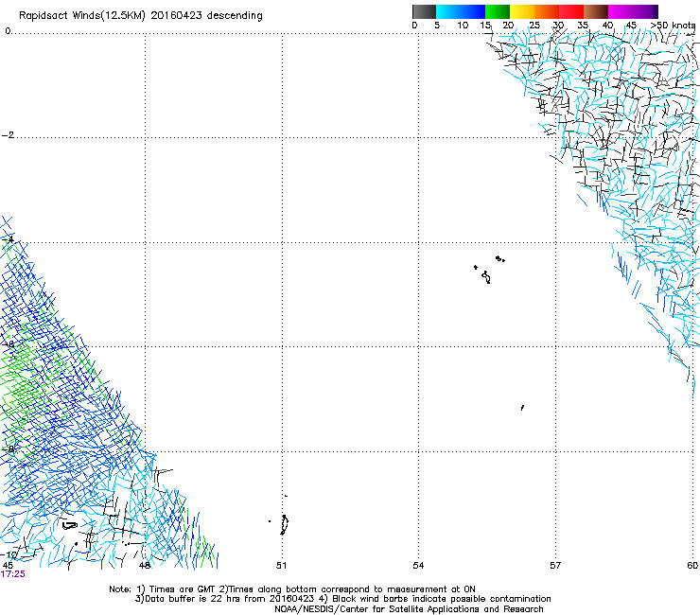Image resolution: width=700 pixels, height=615 pixels.
Task: Click the small island outline inside the lower-left wind swath
Action: click(x=70, y=525)
